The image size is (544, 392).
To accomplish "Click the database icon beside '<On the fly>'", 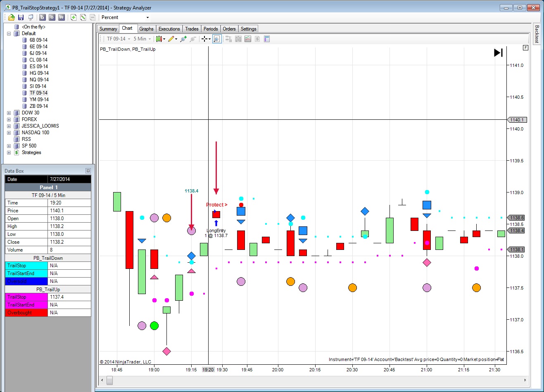I will [x=17, y=27].
